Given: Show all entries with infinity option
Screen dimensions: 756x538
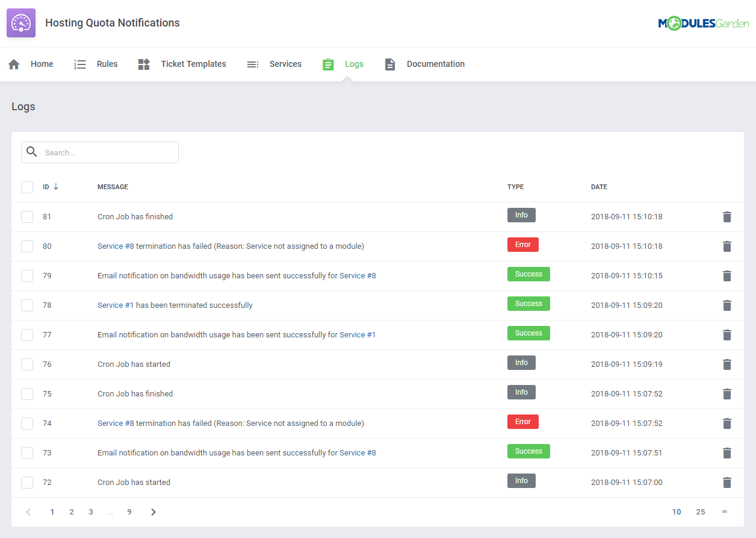Looking at the screenshot, I should (725, 511).
